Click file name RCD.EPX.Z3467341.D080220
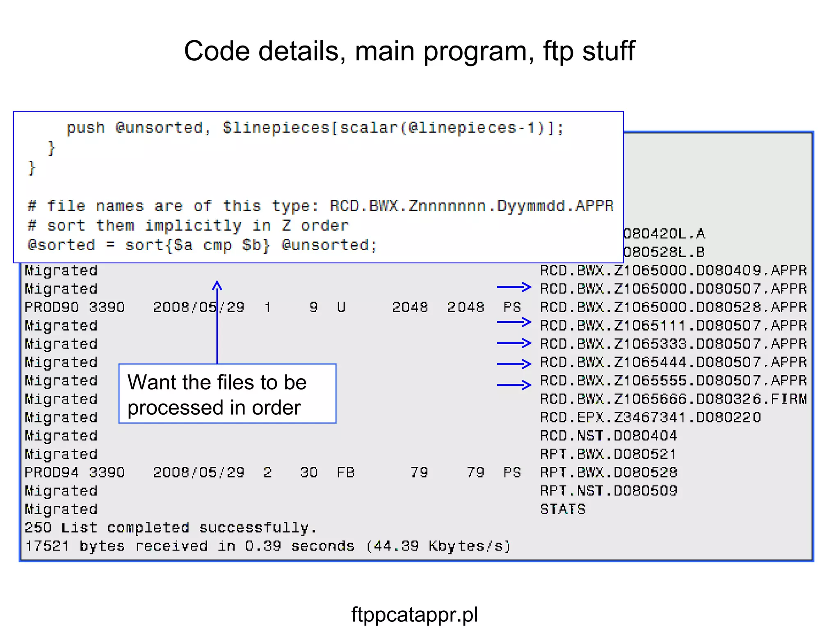 click(651, 417)
